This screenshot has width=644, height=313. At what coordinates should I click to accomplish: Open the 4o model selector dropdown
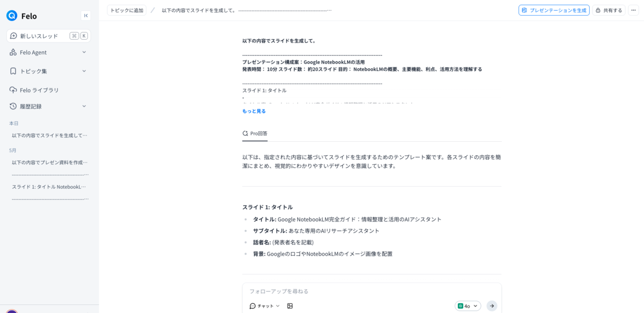click(468, 306)
